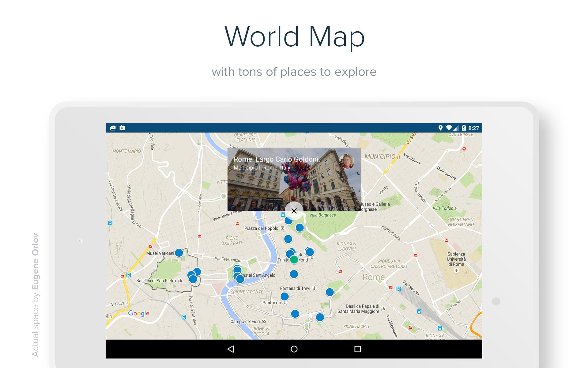The width and height of the screenshot is (588, 368).
Task: Tap the author's profile avatar
Action: (347, 162)
